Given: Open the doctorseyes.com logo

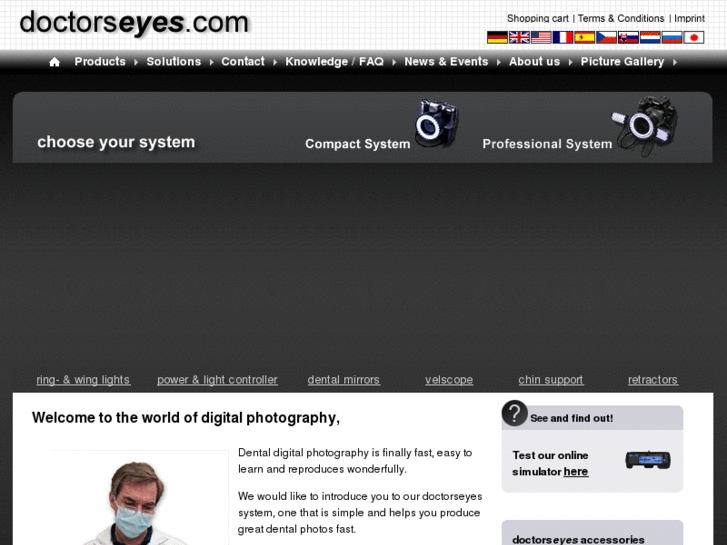Looking at the screenshot, I should pos(134,23).
